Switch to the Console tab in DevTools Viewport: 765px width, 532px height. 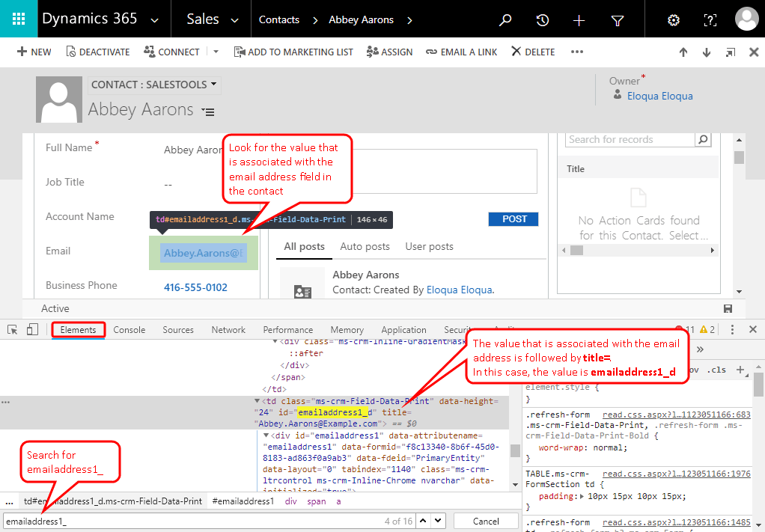point(129,329)
